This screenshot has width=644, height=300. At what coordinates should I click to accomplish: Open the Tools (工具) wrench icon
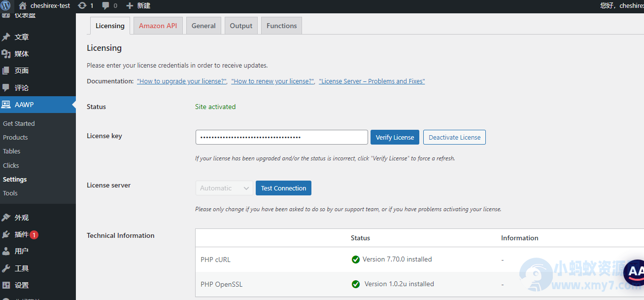coord(7,268)
